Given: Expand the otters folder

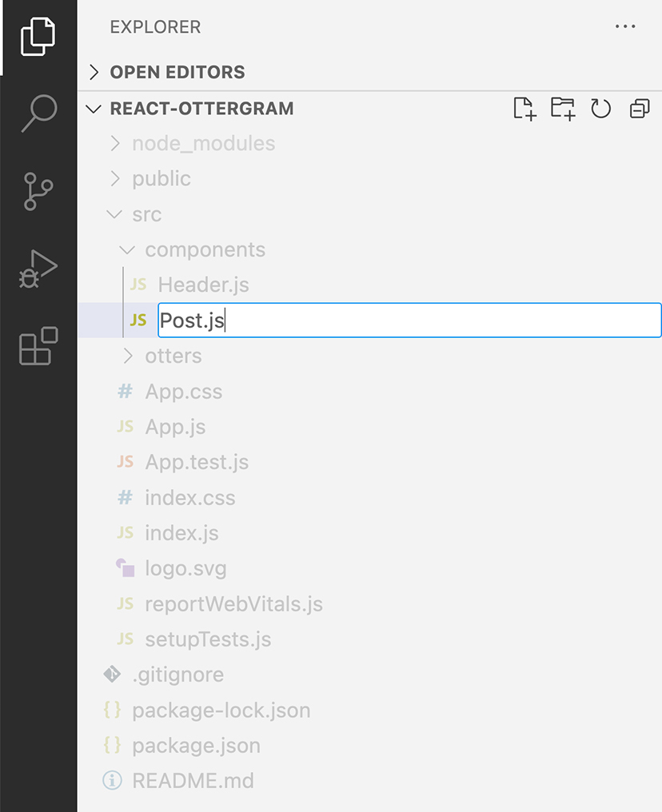Looking at the screenshot, I should pos(173,356).
